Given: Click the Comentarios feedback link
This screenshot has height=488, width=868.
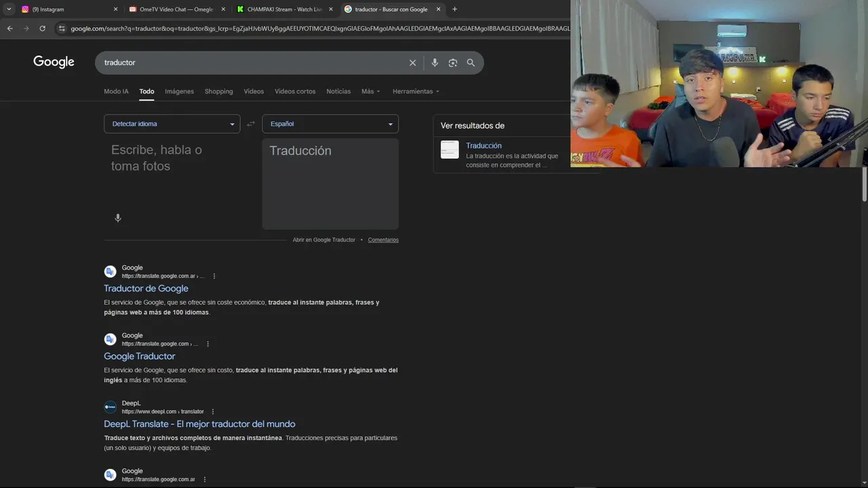Looking at the screenshot, I should pyautogui.click(x=383, y=240).
